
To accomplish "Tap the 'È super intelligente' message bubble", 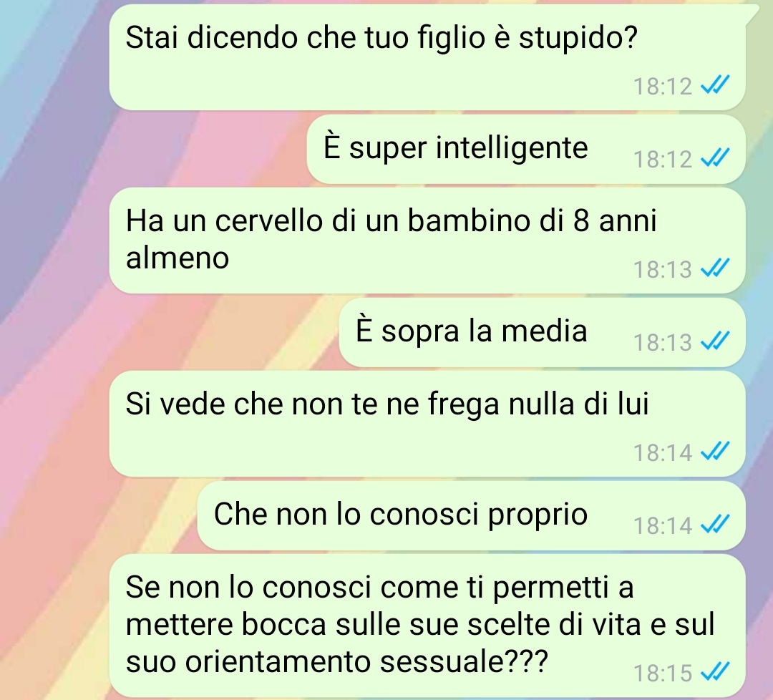I will point(525,150).
